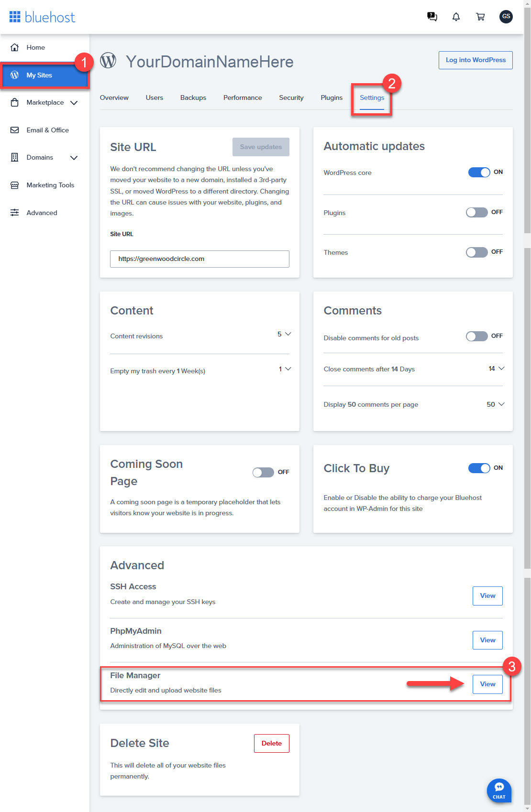Switch to the Overview tab
531x812 pixels.
114,97
